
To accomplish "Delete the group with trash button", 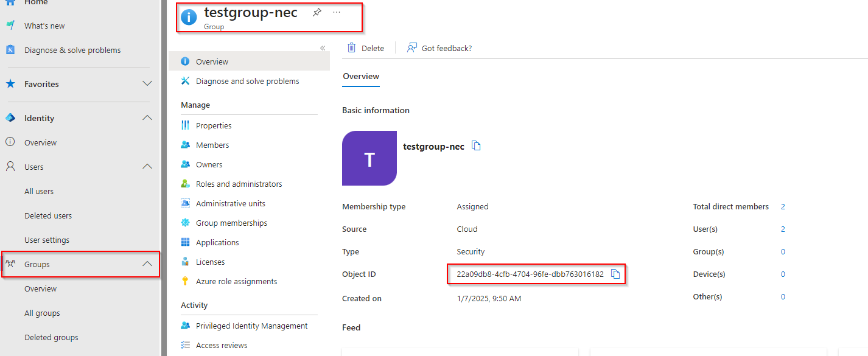I will click(x=366, y=48).
